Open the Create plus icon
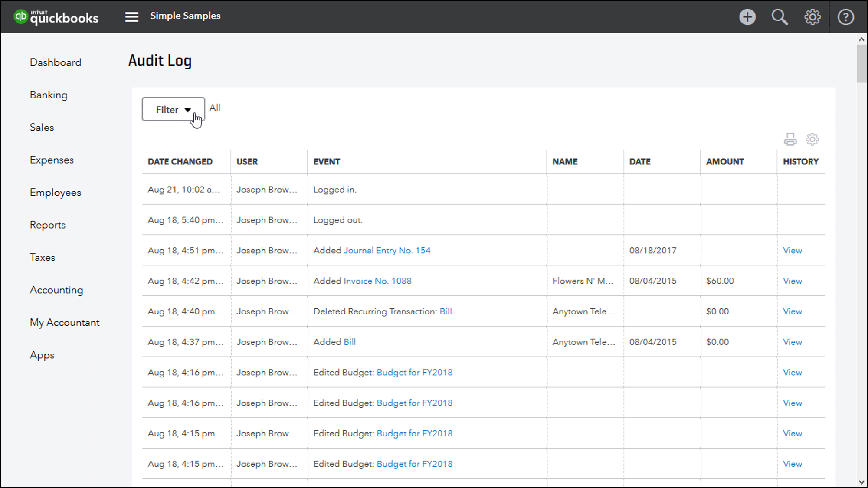Viewport: 868px width, 488px height. (747, 17)
